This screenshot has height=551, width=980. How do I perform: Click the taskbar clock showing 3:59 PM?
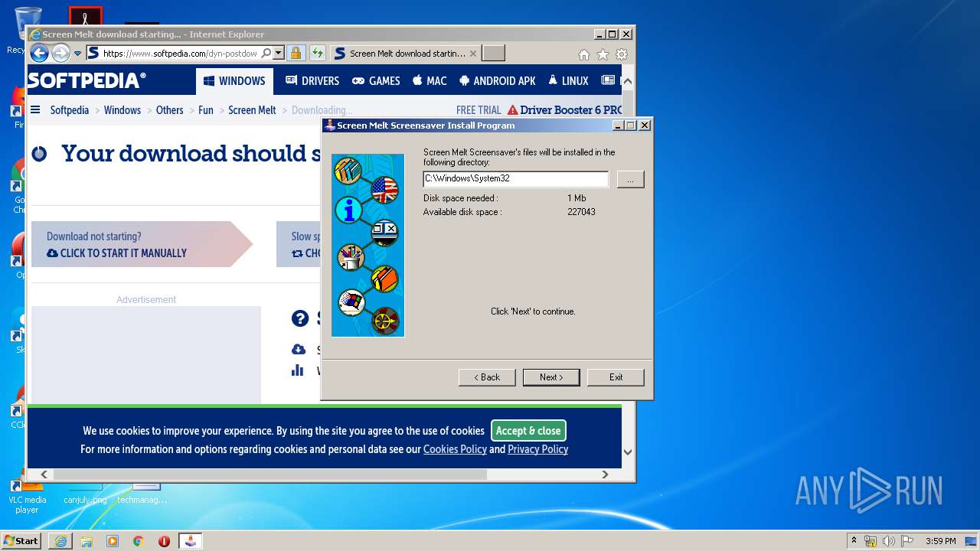tap(940, 541)
